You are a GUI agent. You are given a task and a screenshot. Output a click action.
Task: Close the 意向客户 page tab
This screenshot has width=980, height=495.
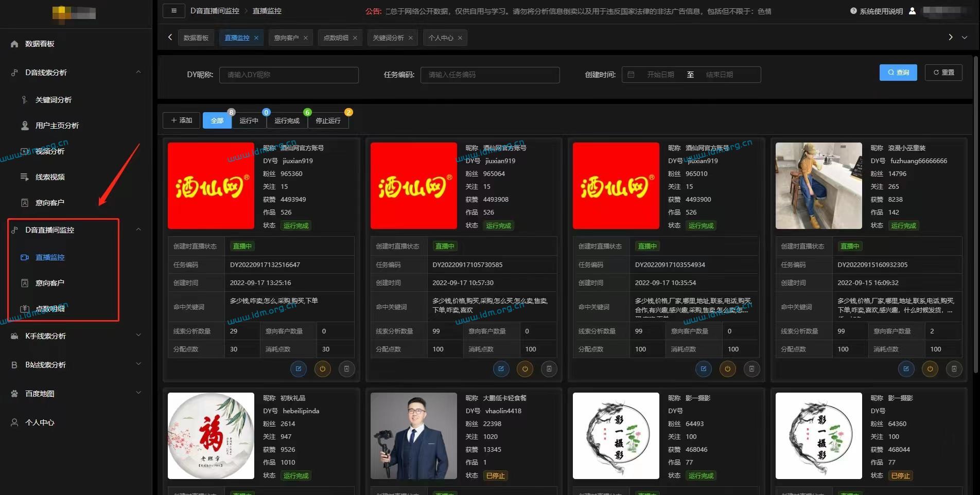click(305, 38)
